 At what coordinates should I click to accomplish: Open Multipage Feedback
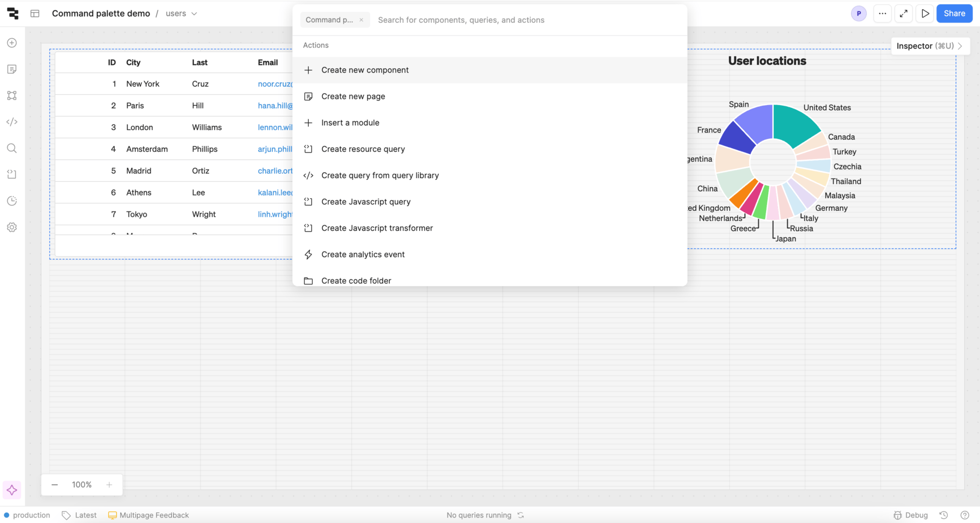pos(149,515)
